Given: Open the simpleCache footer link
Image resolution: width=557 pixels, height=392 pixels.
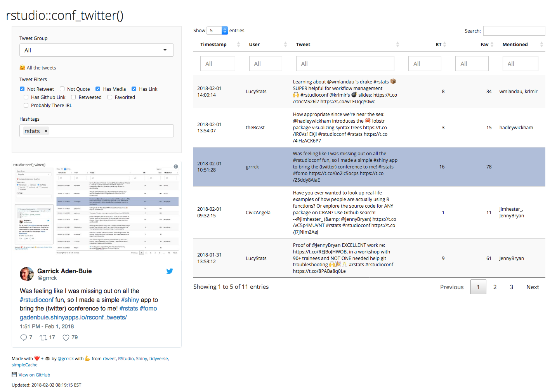Looking at the screenshot, I should click(x=24, y=365).
